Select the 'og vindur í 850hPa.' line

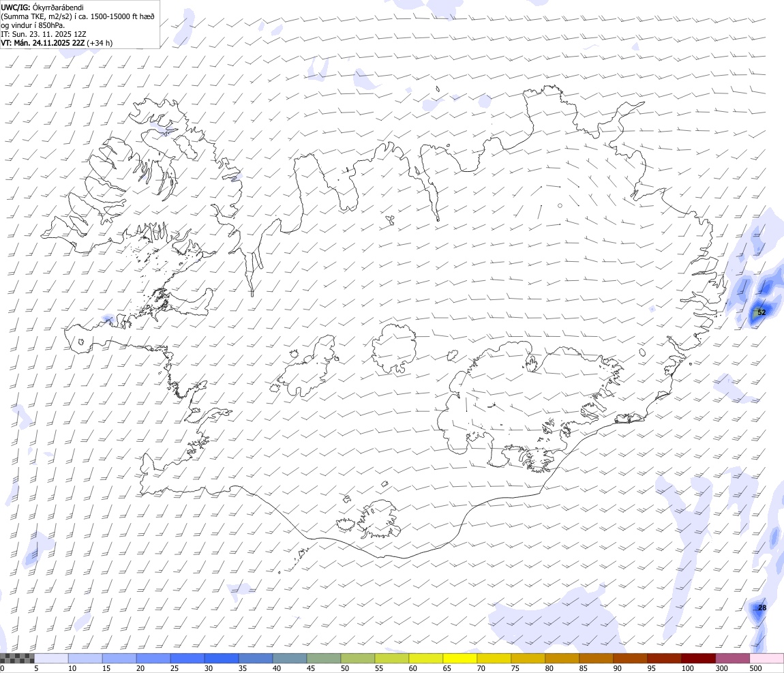pyautogui.click(x=33, y=25)
